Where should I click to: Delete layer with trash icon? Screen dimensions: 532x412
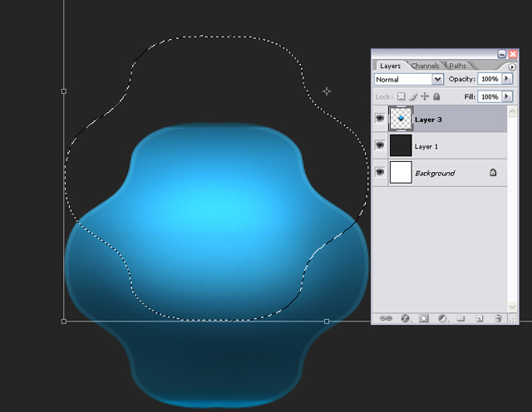(x=498, y=318)
